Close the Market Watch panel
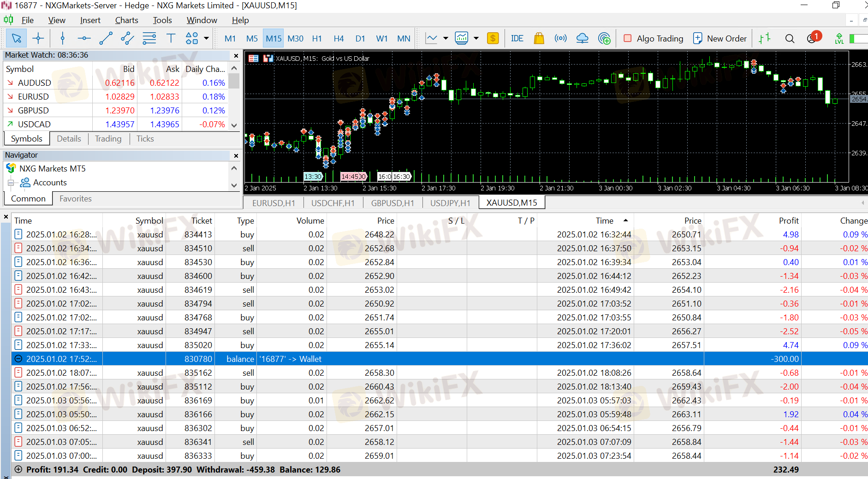This screenshot has width=868, height=479. [x=236, y=56]
